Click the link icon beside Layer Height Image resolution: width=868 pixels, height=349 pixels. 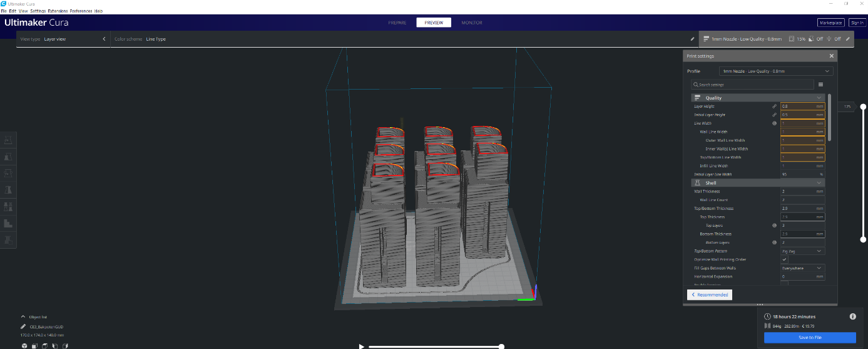(x=774, y=107)
